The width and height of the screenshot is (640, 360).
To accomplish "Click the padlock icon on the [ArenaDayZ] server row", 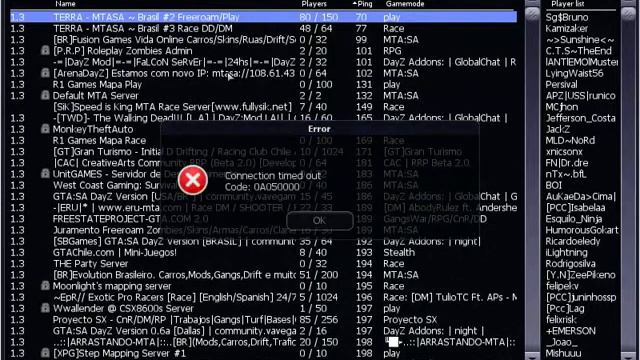I will [45, 73].
